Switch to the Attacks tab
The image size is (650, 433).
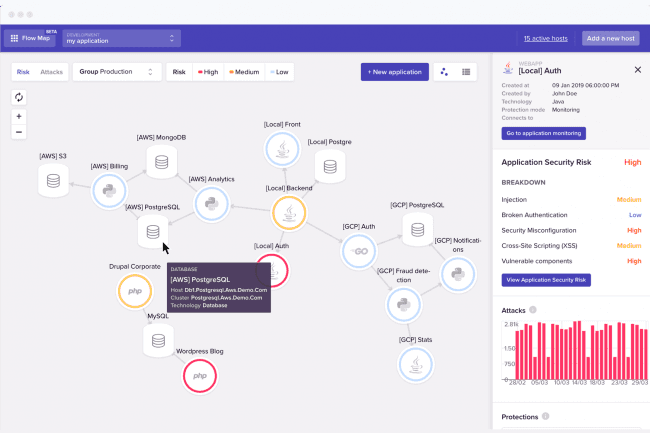coord(51,72)
